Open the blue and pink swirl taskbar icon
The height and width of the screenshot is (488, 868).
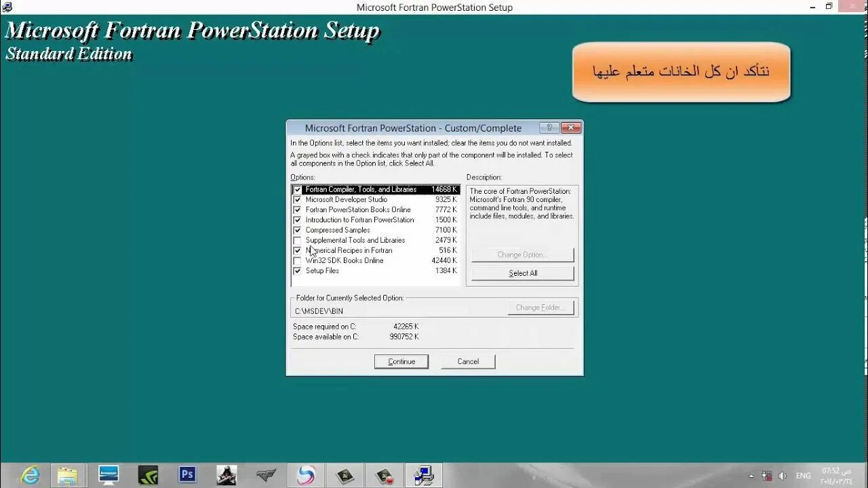306,475
